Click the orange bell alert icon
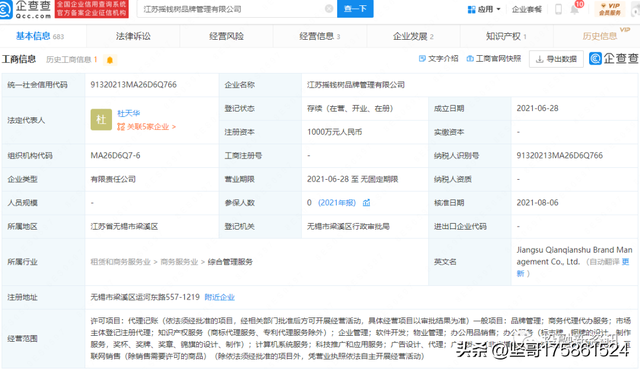 click(109, 60)
